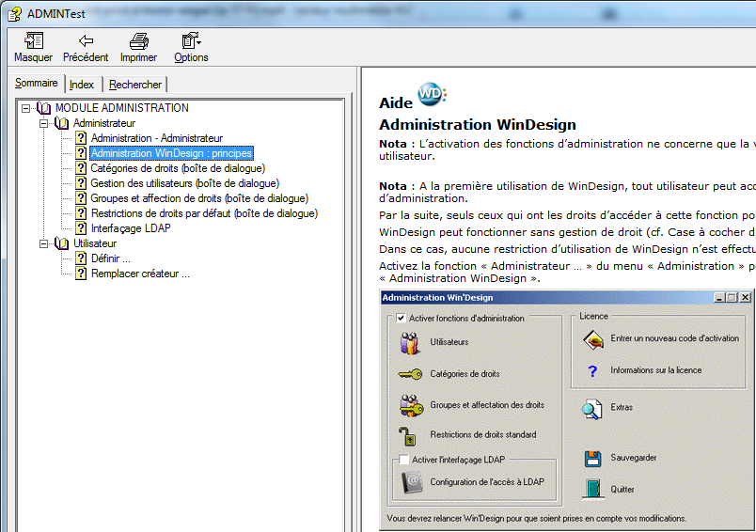Open Catégories de droits (boîte de dialogue)
The image size is (756, 532).
(x=178, y=168)
